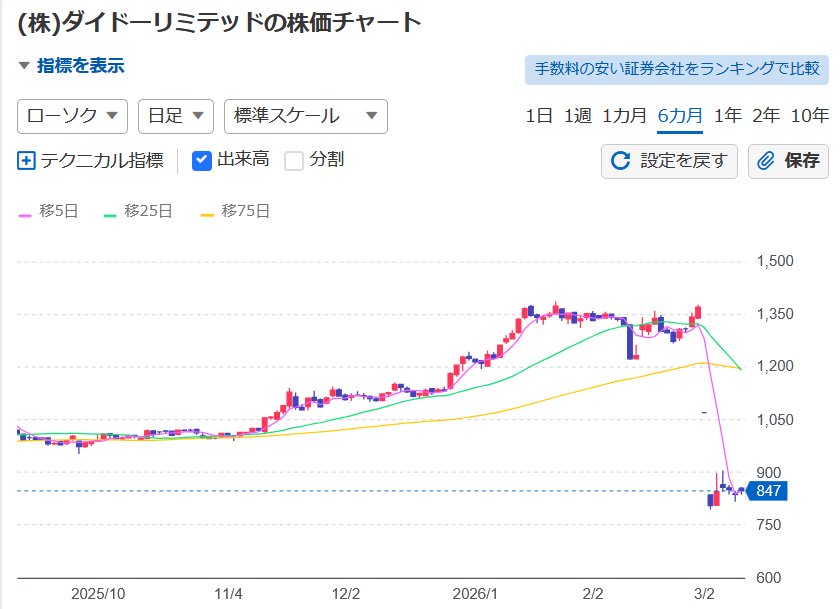The image size is (840, 609).
Task: Click the plus icon beside テクニカル指標
Action: [26, 160]
